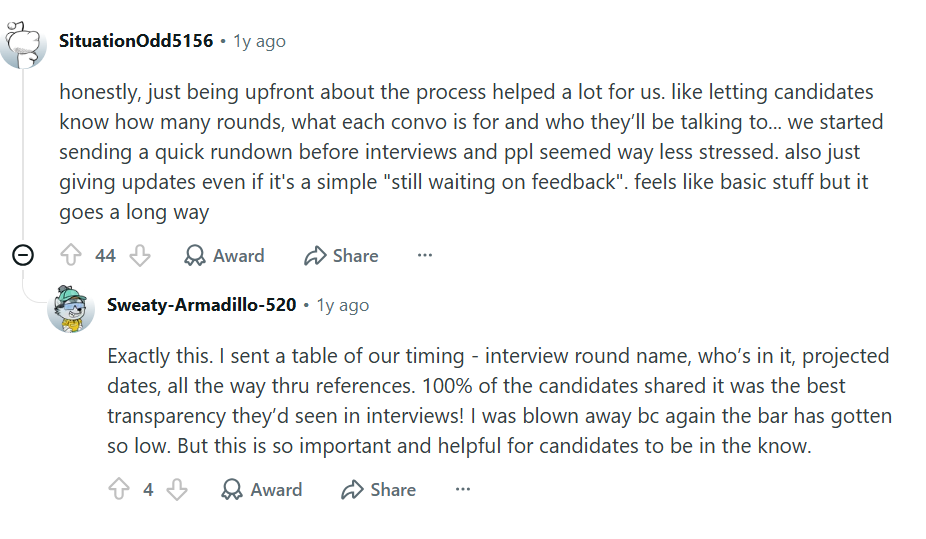This screenshot has width=926, height=539.
Task: Click Sweaty-Armadillo-520's avatar image
Action: [71, 309]
